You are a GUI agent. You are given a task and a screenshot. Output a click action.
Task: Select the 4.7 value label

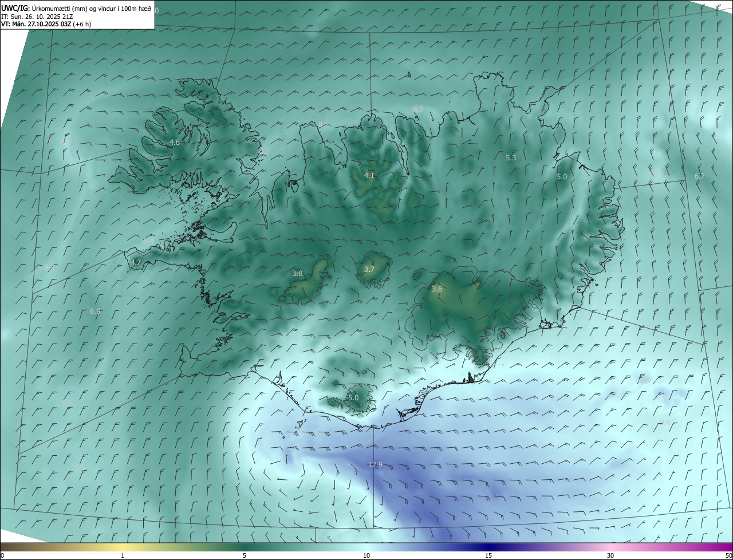coord(136,262)
